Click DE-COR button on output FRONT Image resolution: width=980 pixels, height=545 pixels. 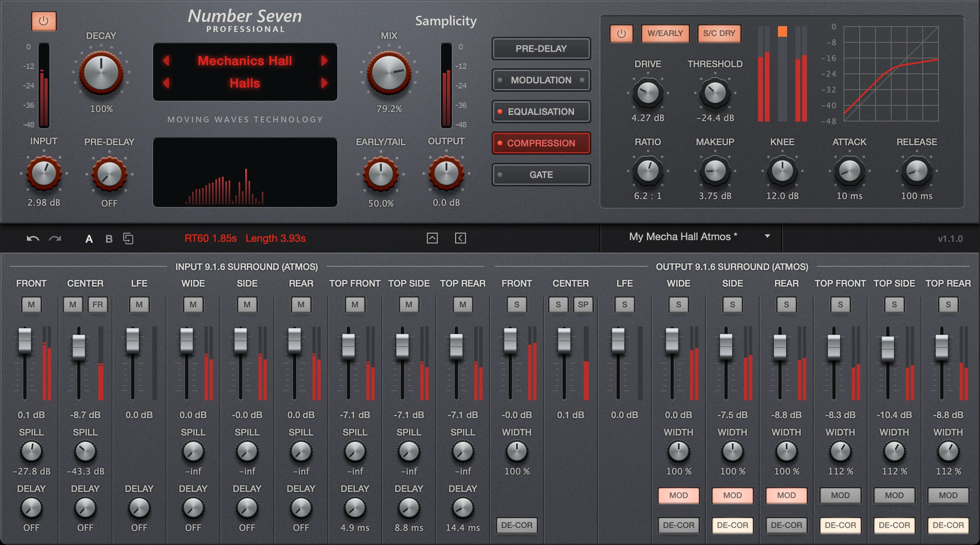click(517, 525)
